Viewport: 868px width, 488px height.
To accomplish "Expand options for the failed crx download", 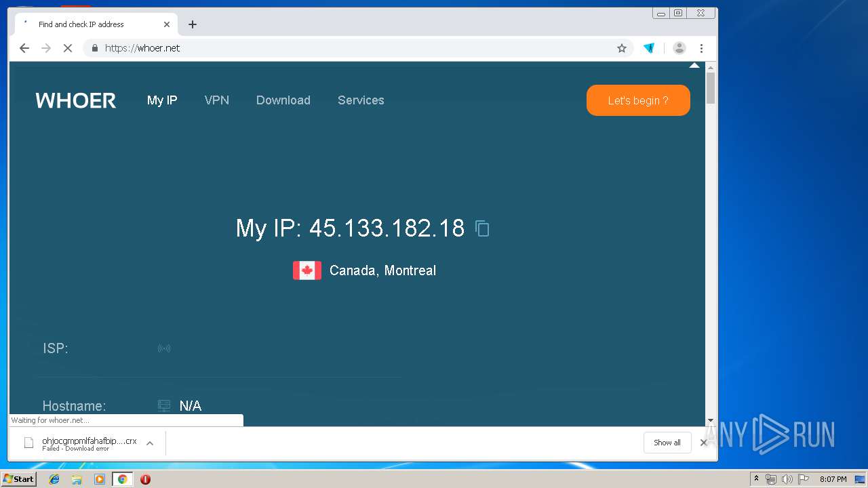I will click(150, 443).
